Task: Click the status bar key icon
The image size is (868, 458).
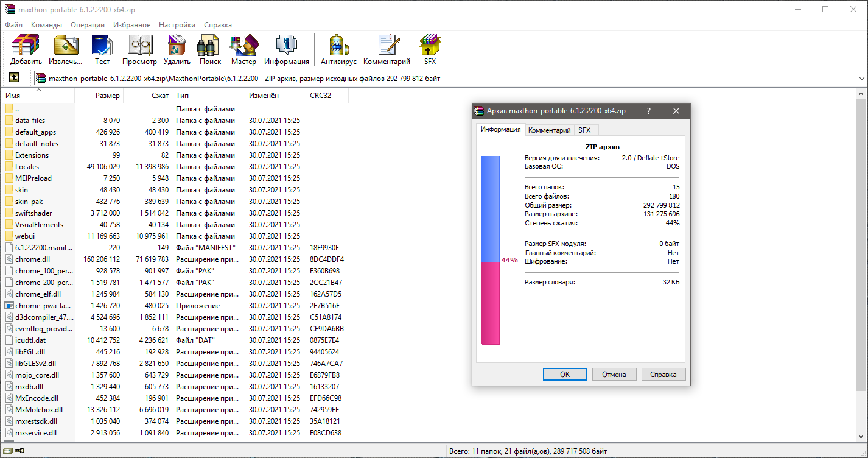Action: click(x=19, y=451)
